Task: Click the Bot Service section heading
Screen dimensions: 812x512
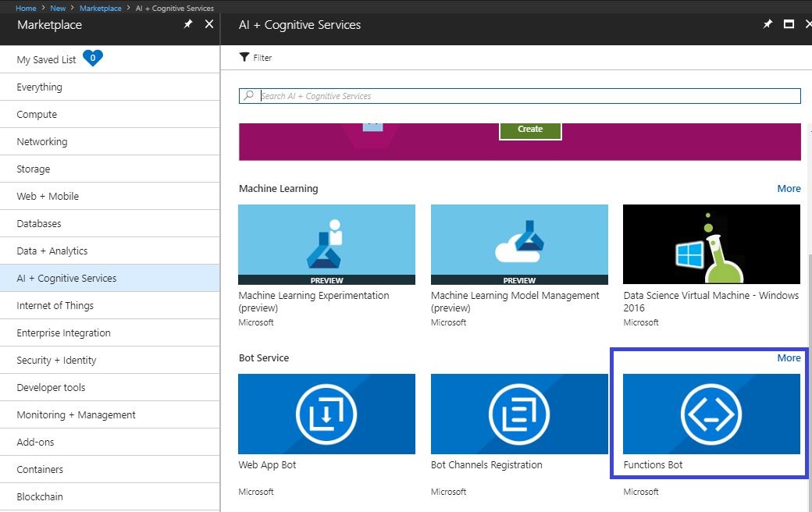Action: pyautogui.click(x=264, y=357)
